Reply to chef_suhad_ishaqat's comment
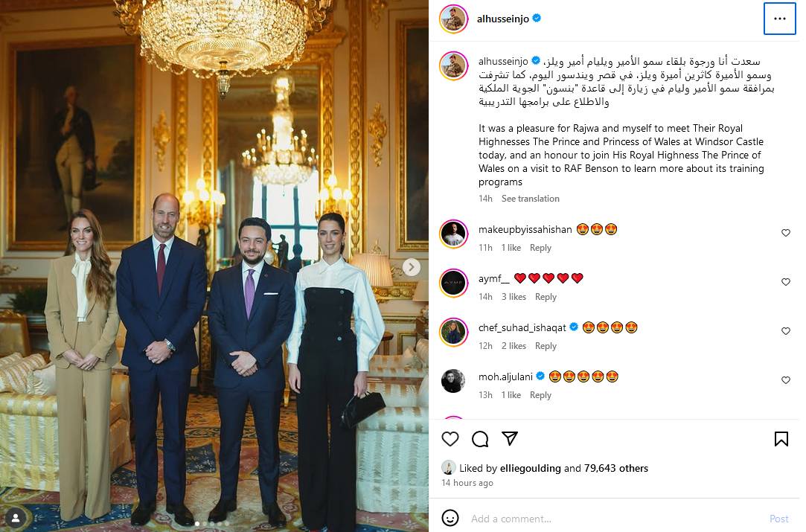This screenshot has height=532, width=806. 546,346
